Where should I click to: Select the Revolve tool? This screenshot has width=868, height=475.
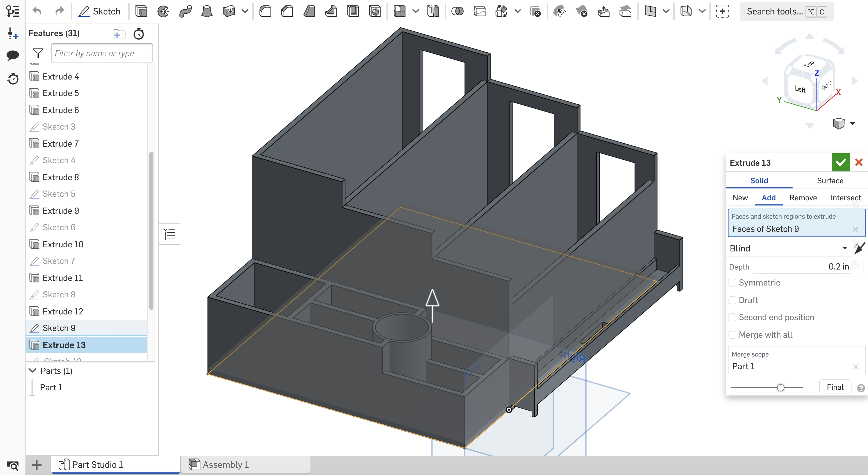[163, 11]
